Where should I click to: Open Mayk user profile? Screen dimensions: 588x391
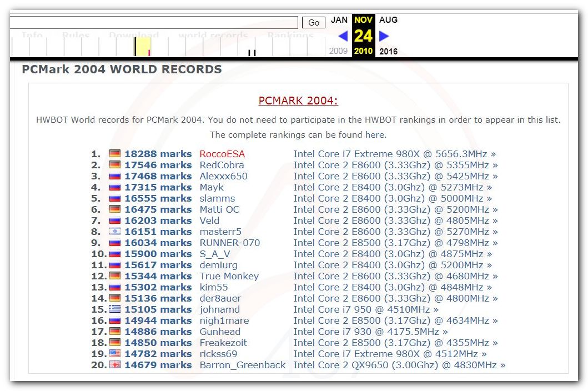(212, 187)
